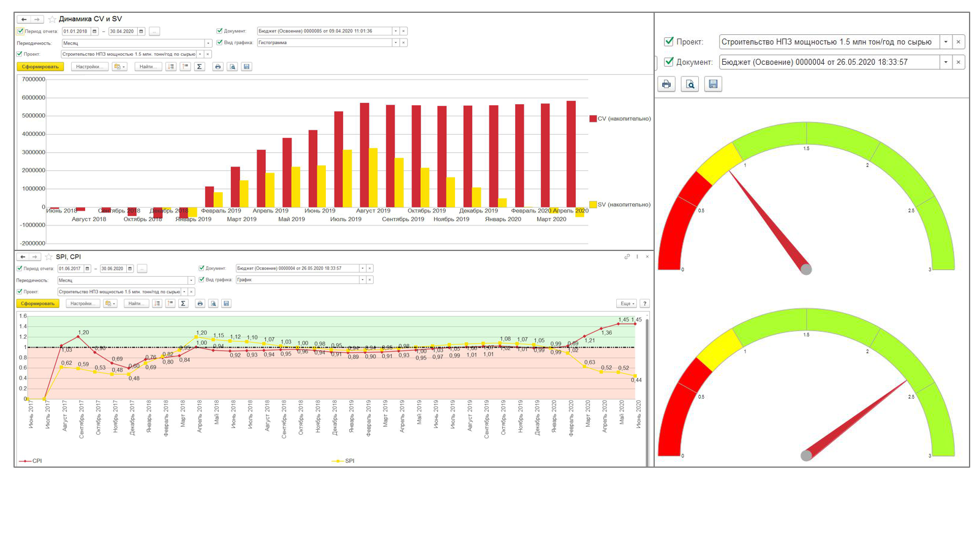The height and width of the screenshot is (551, 980).
Task: Toggle Период отчета checkbox in CV и SV report
Action: click(20, 31)
